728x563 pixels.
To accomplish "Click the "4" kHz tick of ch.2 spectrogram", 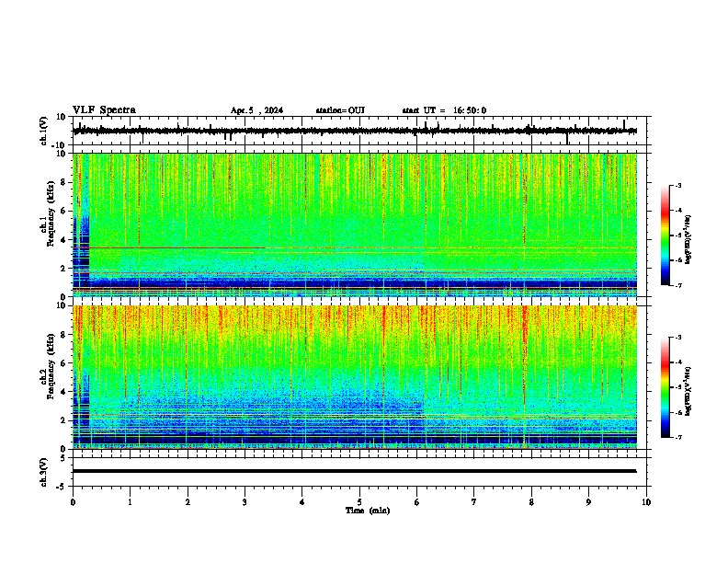I will [x=63, y=392].
